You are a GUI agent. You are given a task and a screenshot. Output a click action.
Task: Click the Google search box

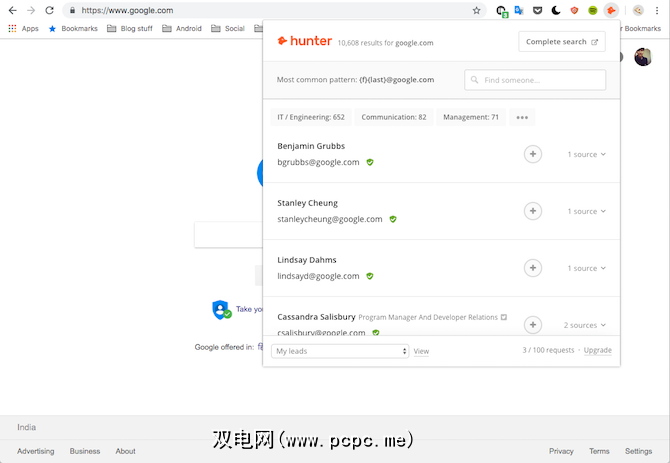point(229,234)
